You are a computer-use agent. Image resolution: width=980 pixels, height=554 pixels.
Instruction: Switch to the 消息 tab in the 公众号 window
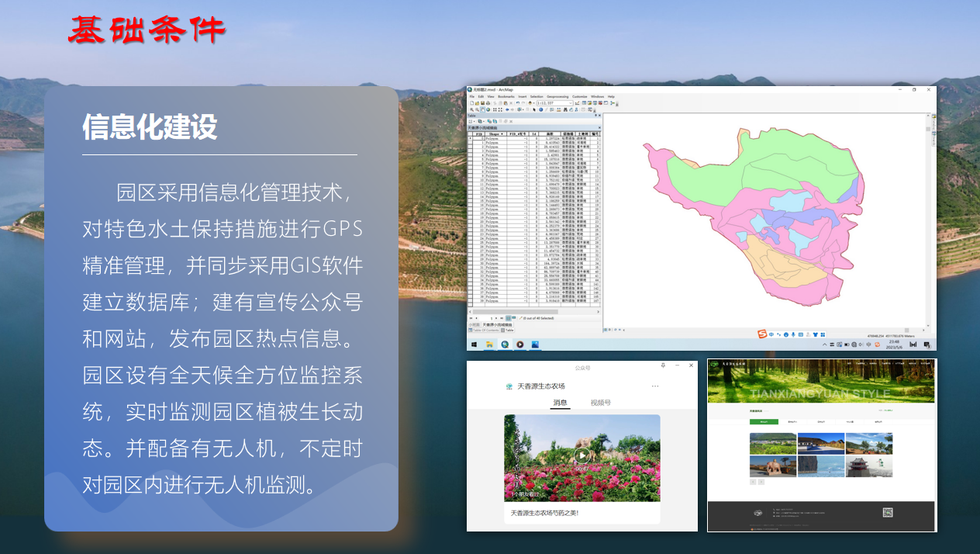pyautogui.click(x=560, y=403)
